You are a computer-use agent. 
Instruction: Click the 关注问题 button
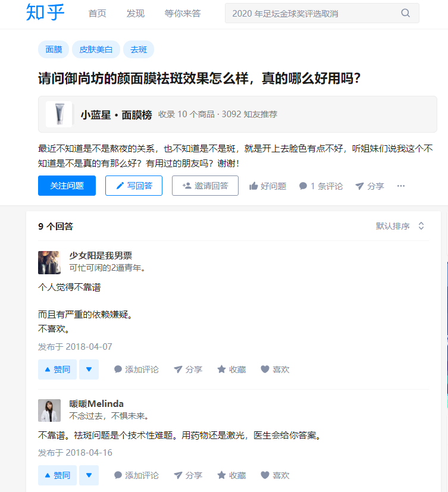[67, 186]
